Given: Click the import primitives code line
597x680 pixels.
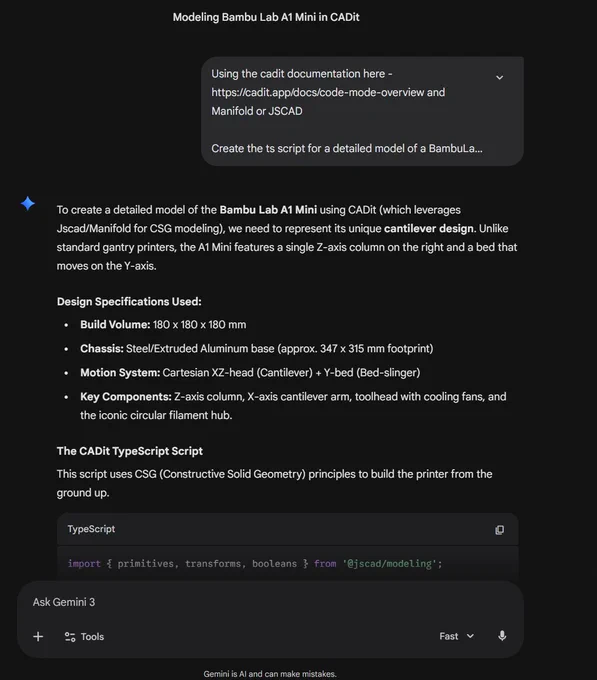Looking at the screenshot, I should coord(255,563).
